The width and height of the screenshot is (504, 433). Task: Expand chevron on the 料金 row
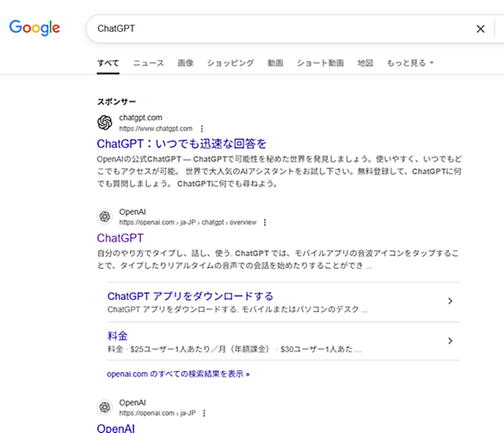coord(451,340)
